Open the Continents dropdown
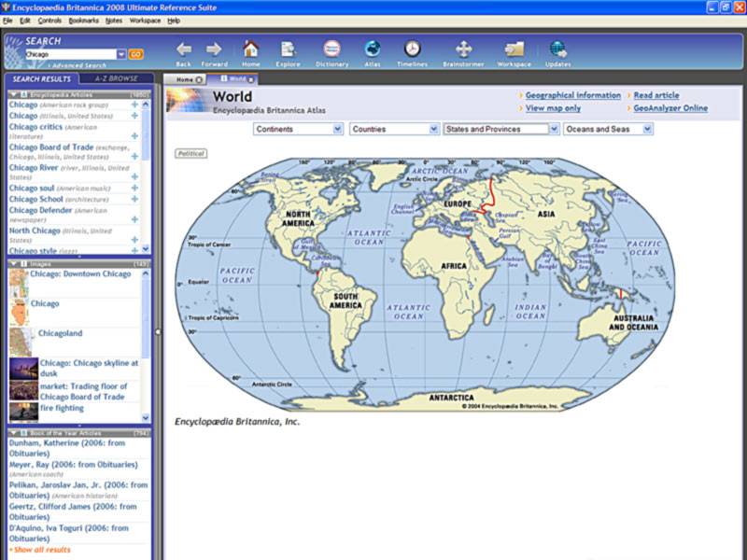 tap(298, 129)
